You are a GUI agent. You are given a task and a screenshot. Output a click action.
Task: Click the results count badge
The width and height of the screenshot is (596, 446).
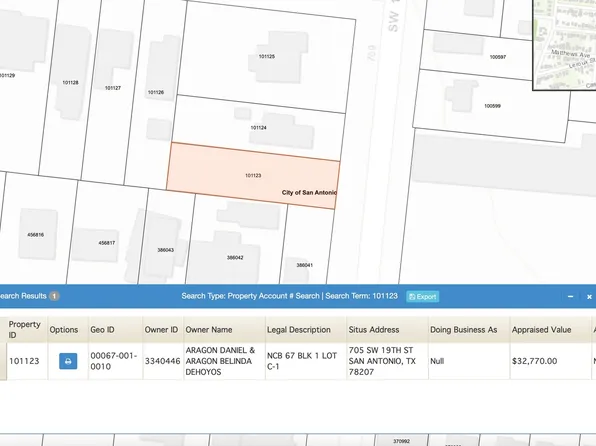point(54,296)
